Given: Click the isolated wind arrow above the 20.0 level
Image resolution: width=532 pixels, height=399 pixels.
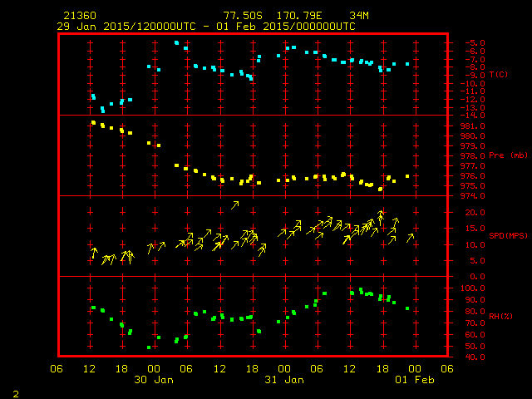Looking at the screenshot, I should coord(234,205).
